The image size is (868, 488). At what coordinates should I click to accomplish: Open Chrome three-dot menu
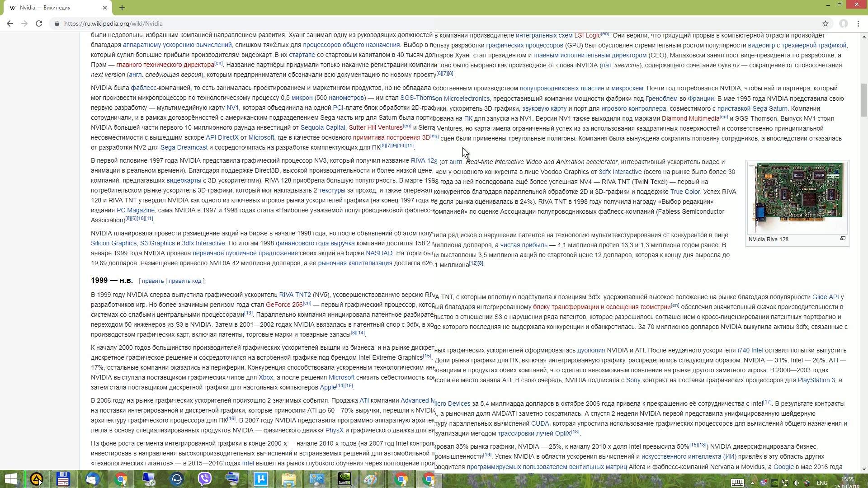[858, 23]
